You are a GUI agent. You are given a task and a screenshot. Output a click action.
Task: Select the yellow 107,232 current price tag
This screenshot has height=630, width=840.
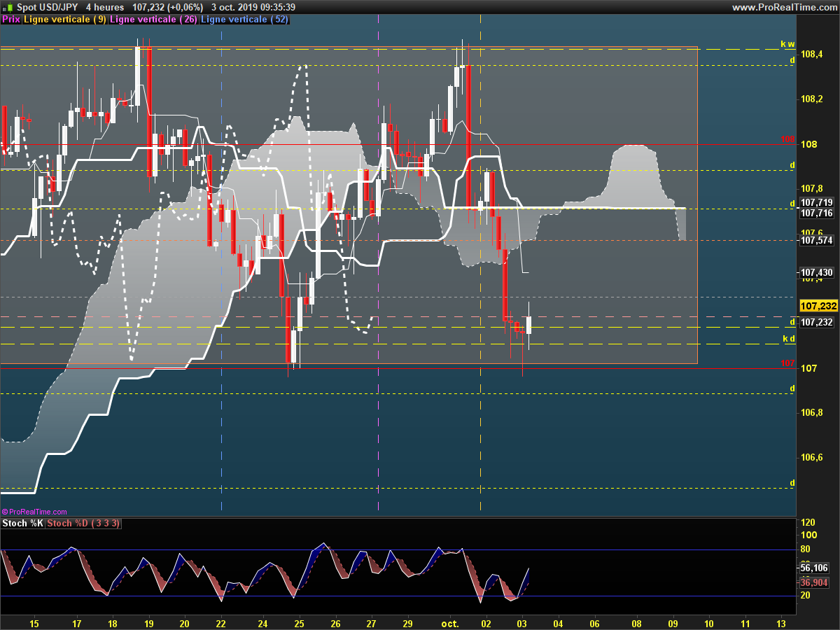(818, 306)
